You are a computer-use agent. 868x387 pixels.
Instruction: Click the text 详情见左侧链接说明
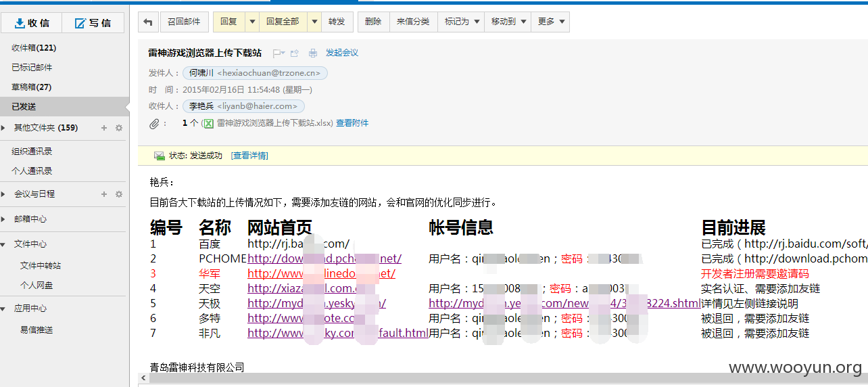pos(750,303)
